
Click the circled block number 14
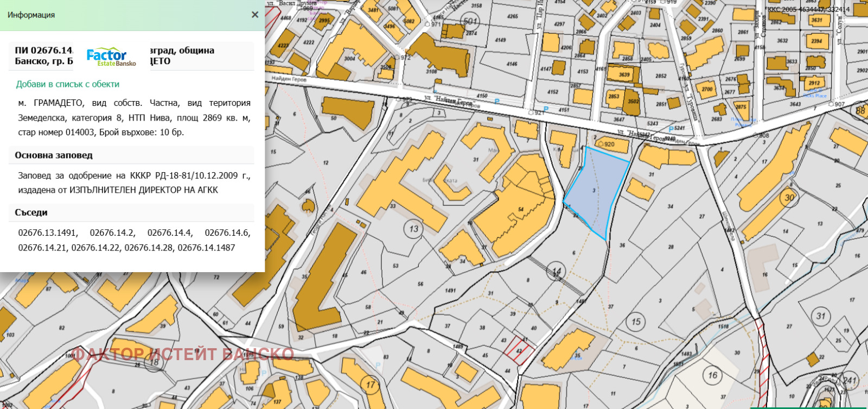tap(557, 270)
